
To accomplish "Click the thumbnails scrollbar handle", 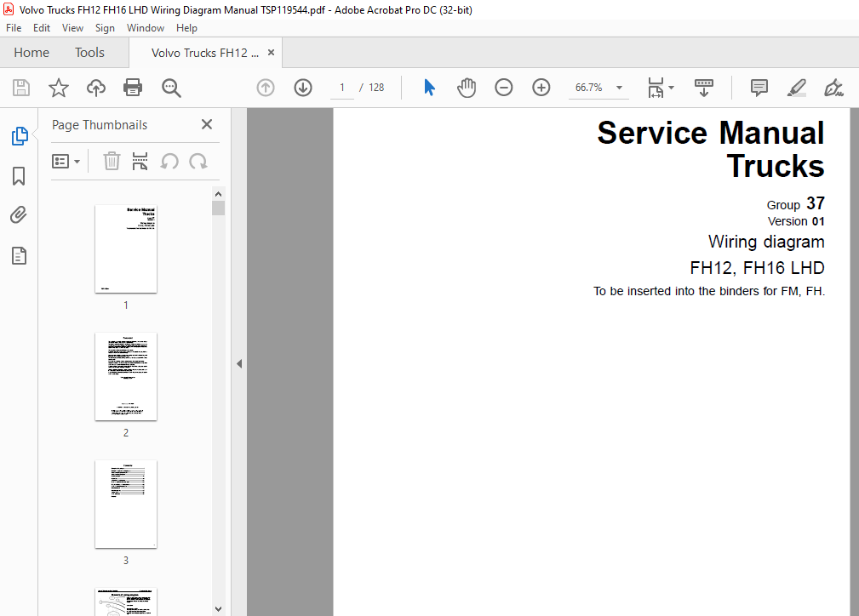I will (218, 208).
